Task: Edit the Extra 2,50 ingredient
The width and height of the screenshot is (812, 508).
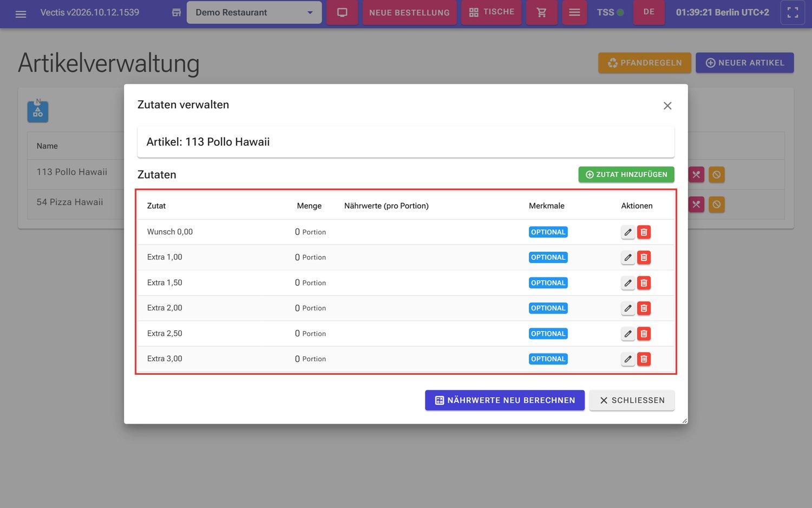Action: [628, 334]
